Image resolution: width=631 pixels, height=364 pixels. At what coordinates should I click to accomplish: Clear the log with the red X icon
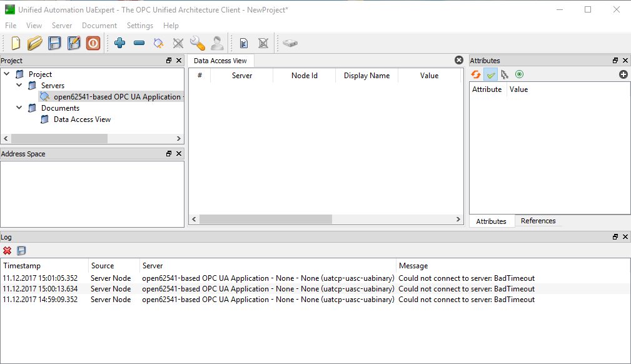pyautogui.click(x=7, y=250)
